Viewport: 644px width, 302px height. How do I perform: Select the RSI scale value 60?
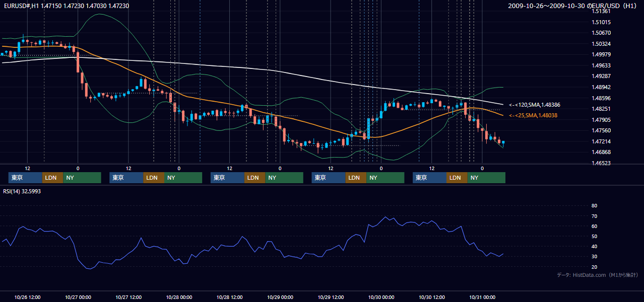pyautogui.click(x=594, y=226)
